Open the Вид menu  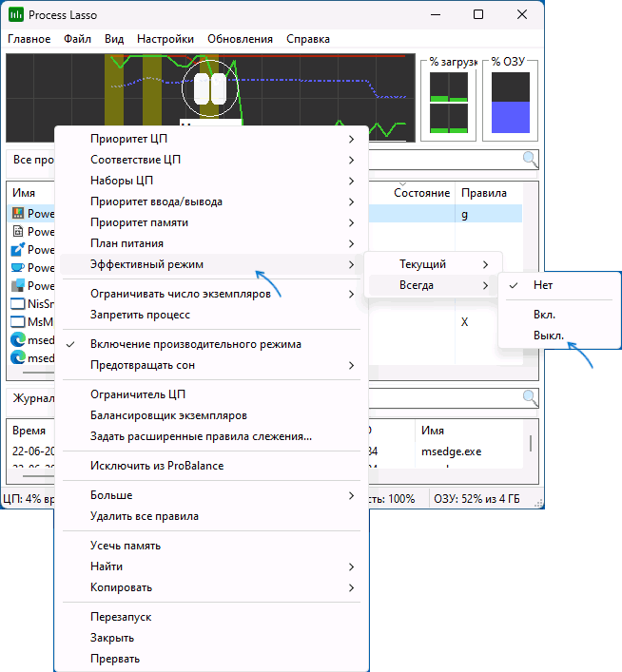pyautogui.click(x=114, y=39)
